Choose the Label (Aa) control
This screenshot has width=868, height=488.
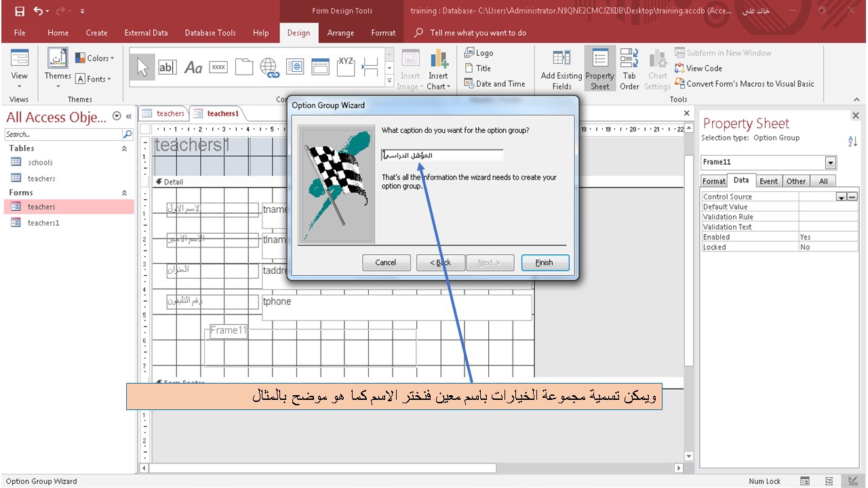[193, 67]
